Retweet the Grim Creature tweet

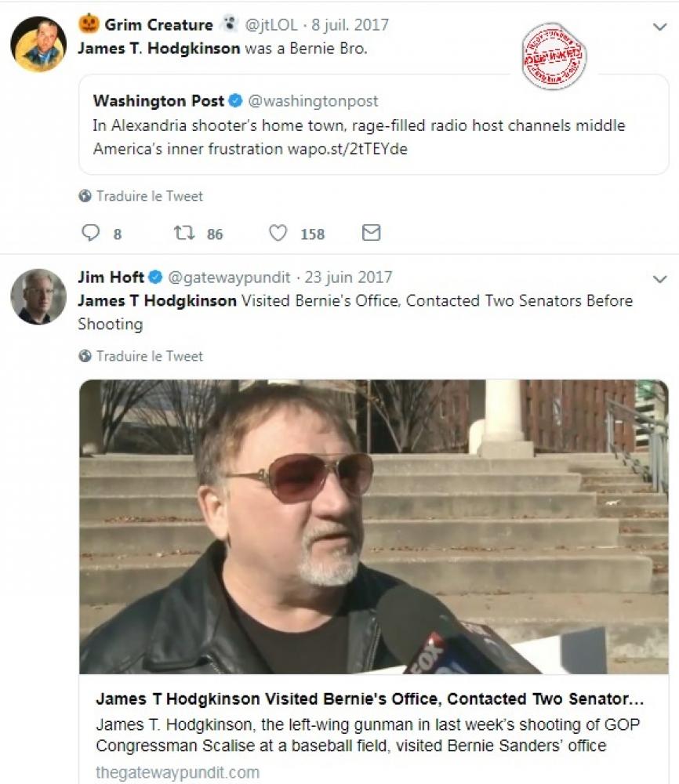point(183,233)
